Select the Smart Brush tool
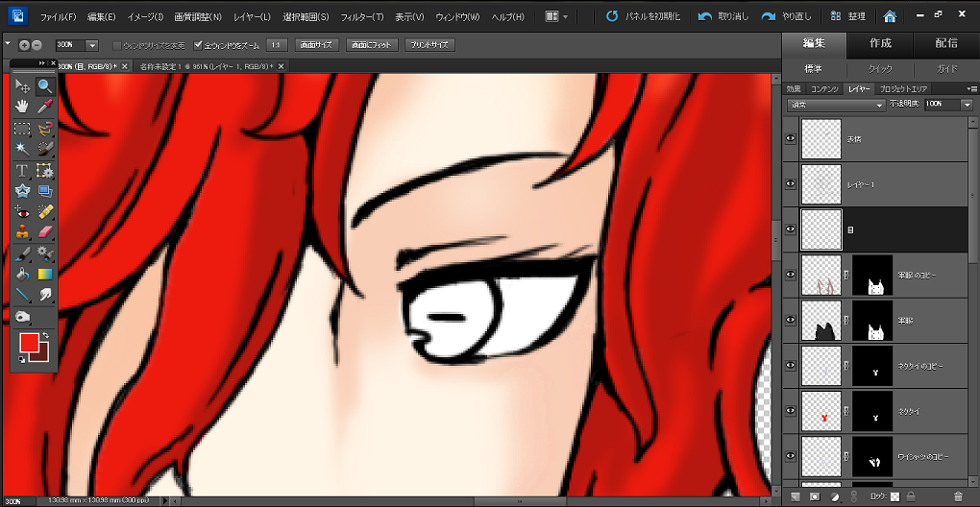This screenshot has width=980, height=507. click(44, 253)
